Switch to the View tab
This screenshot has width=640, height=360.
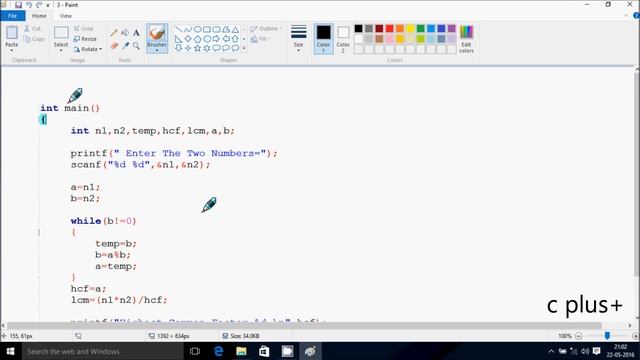click(x=66, y=16)
